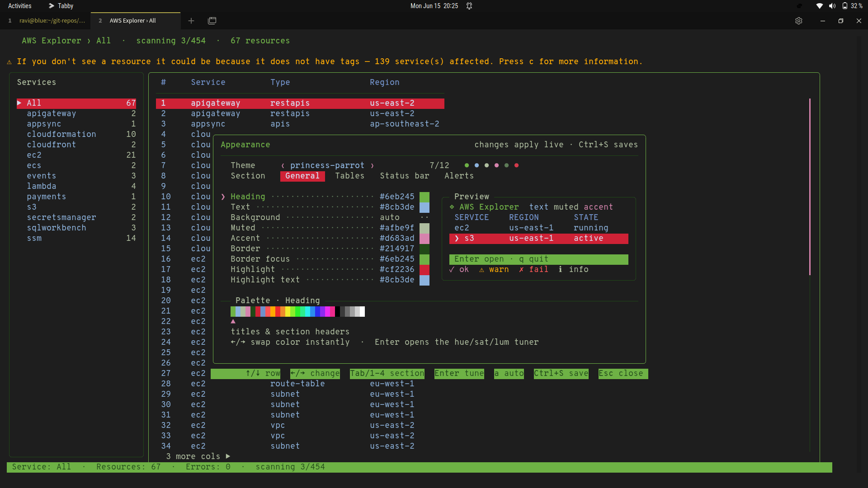868x488 pixels.
Task: Click the Tab/1-4 section hint
Action: coord(387,374)
